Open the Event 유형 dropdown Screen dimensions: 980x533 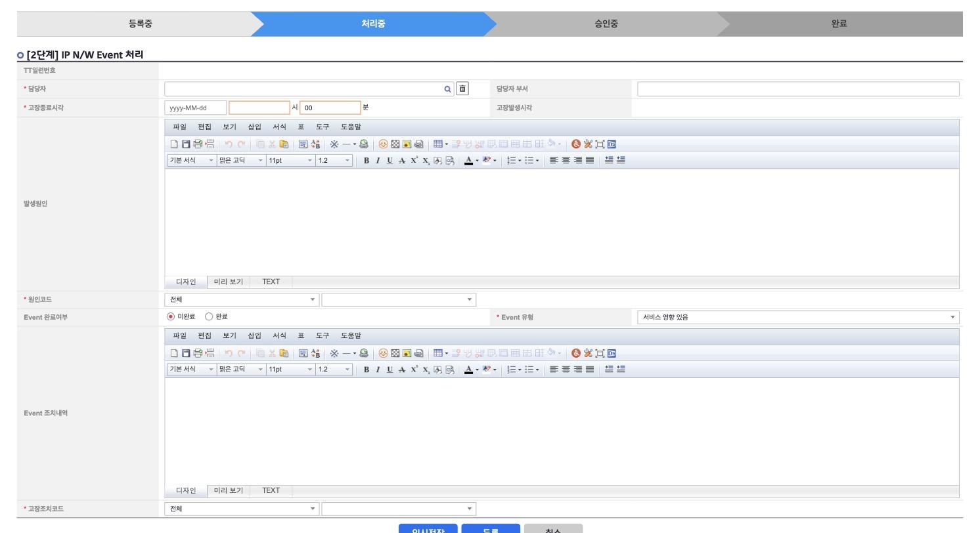click(x=798, y=318)
